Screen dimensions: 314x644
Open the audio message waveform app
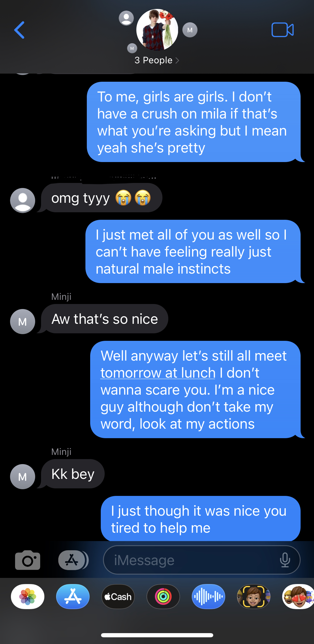[208, 597]
